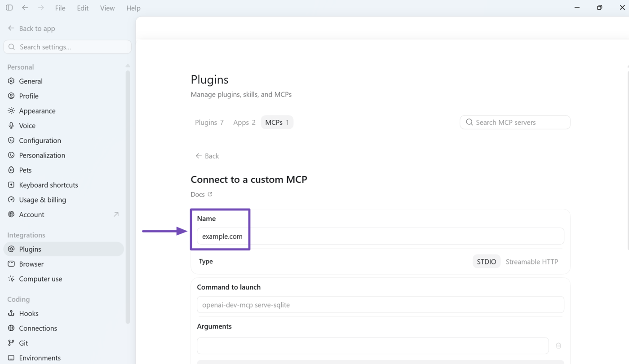The image size is (629, 364).
Task: Switch to the Plugins 7 tab
Action: 209,122
